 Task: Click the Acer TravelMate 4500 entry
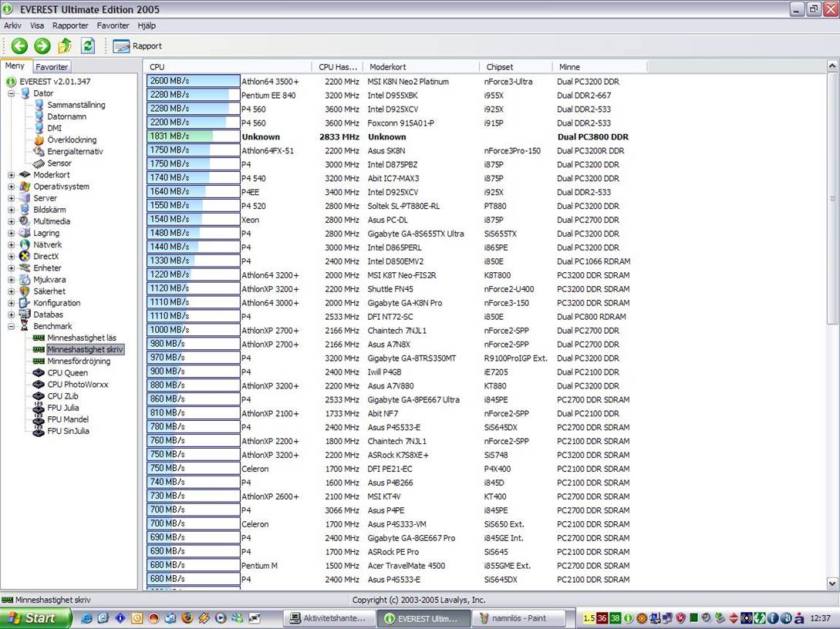pyautogui.click(x=406, y=565)
